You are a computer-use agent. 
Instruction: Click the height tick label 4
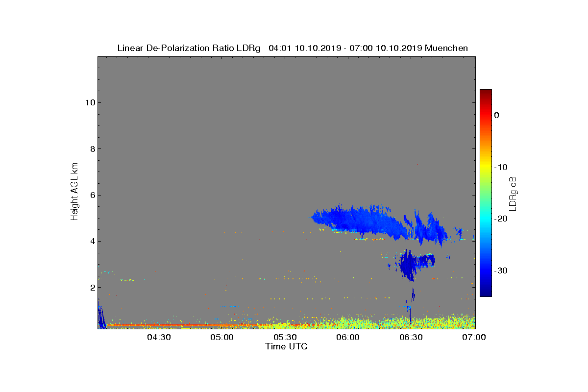pyautogui.click(x=92, y=241)
